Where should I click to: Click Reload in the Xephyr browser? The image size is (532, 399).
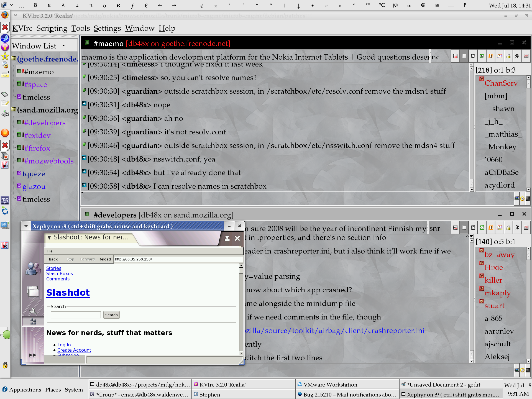point(104,259)
